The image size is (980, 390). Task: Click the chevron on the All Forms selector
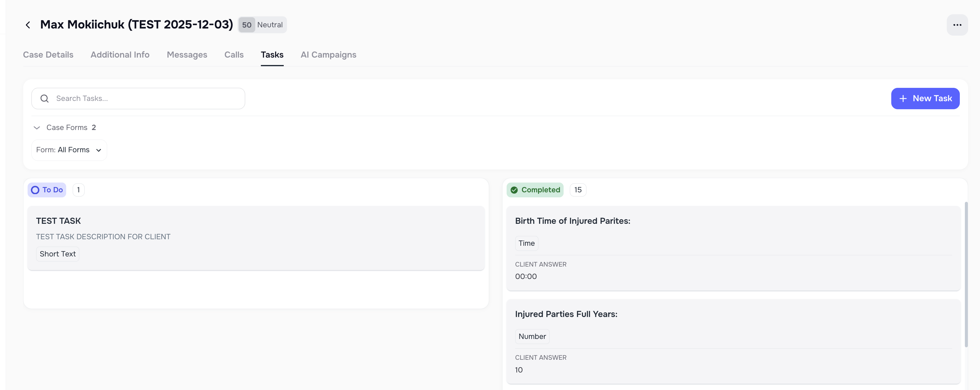pos(99,150)
